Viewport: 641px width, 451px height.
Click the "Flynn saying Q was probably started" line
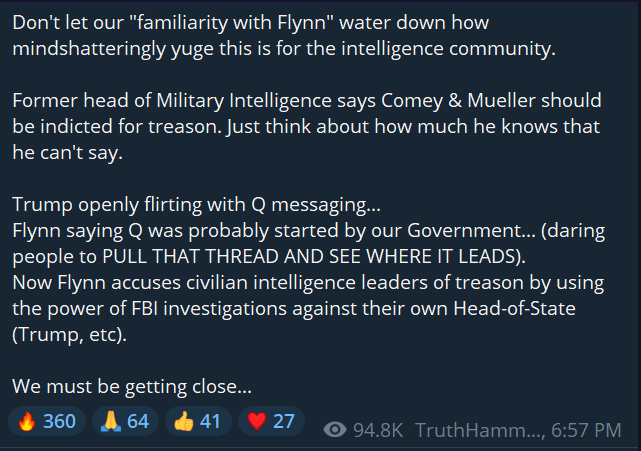click(x=309, y=231)
